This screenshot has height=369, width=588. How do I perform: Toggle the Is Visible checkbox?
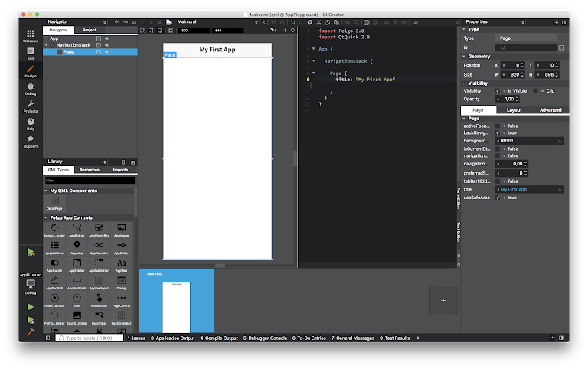(498, 90)
